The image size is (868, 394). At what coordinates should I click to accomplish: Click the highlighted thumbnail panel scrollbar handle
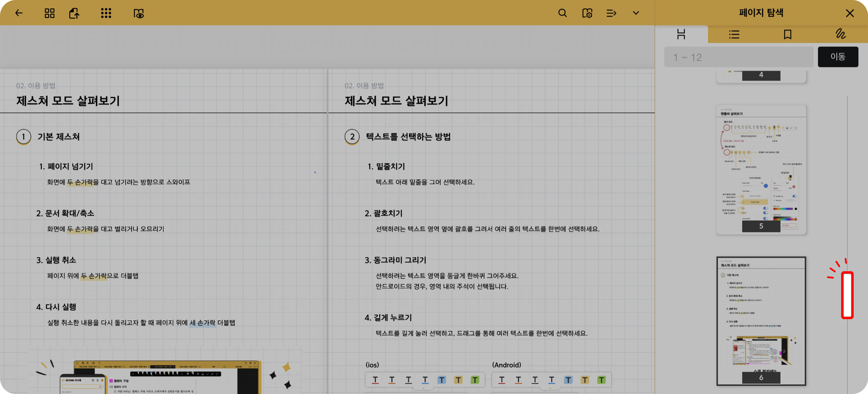pos(847,295)
